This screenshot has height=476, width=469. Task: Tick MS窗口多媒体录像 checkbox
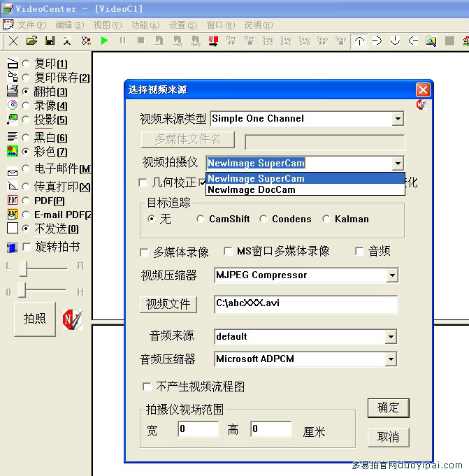228,251
